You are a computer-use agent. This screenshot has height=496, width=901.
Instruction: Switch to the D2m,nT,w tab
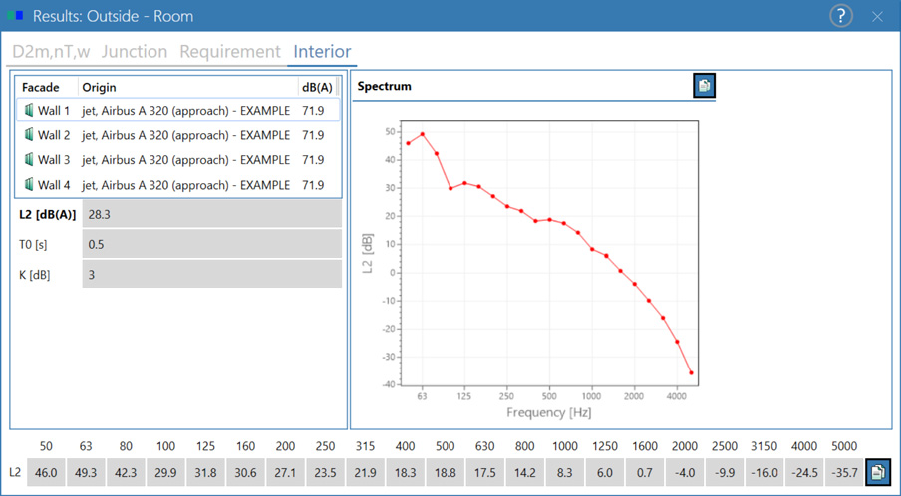pos(51,52)
